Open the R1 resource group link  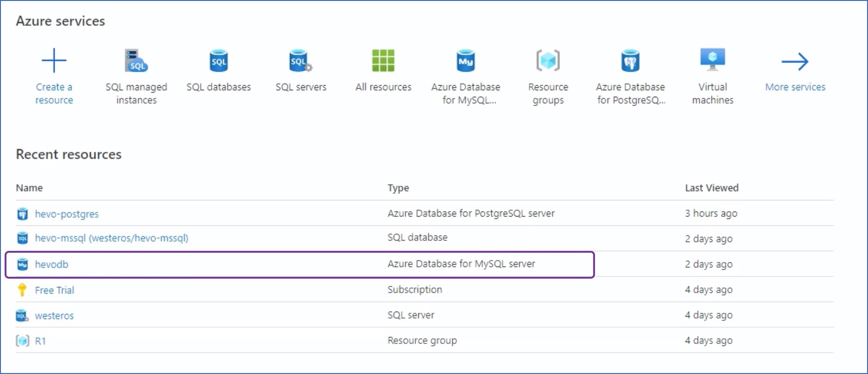coord(40,341)
